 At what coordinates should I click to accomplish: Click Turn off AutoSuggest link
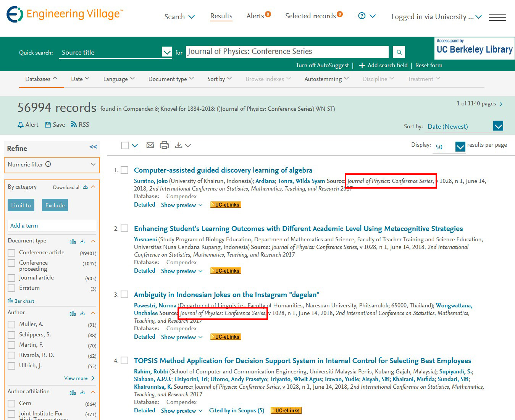322,65
